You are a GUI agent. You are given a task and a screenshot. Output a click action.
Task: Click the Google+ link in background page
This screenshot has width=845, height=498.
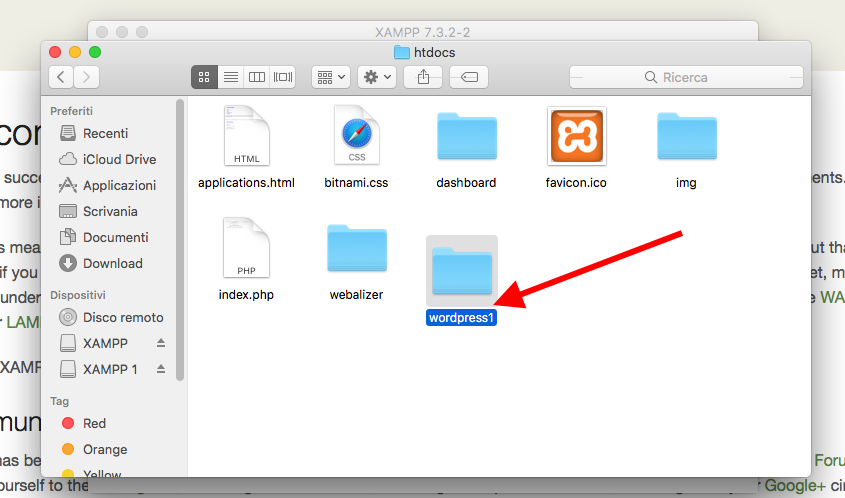(x=794, y=486)
